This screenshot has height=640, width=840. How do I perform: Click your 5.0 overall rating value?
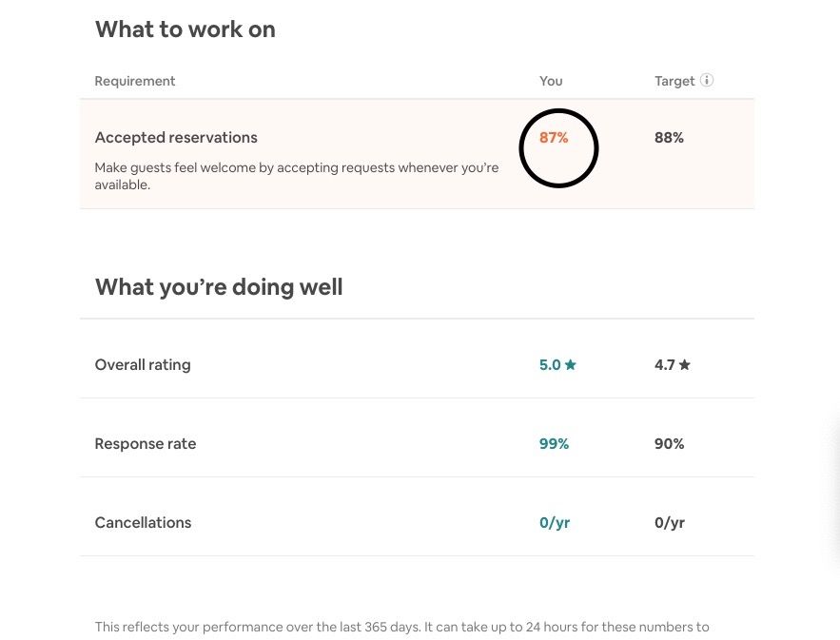click(550, 365)
